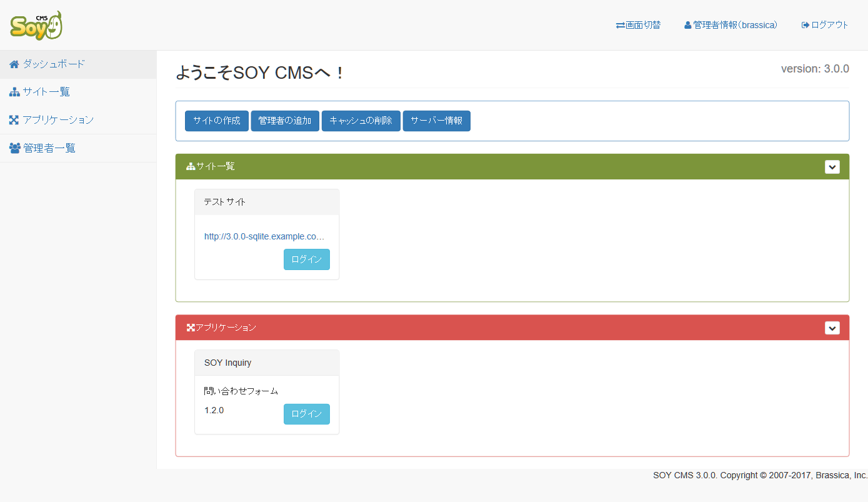Viewport: 868px width, 502px height.
Task: Log in to SOY Inquiry application
Action: [307, 414]
